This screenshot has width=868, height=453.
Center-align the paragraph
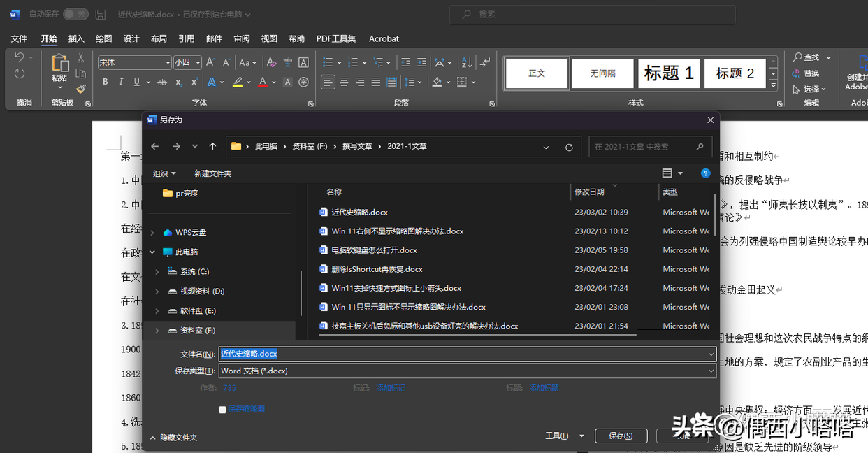tap(344, 82)
